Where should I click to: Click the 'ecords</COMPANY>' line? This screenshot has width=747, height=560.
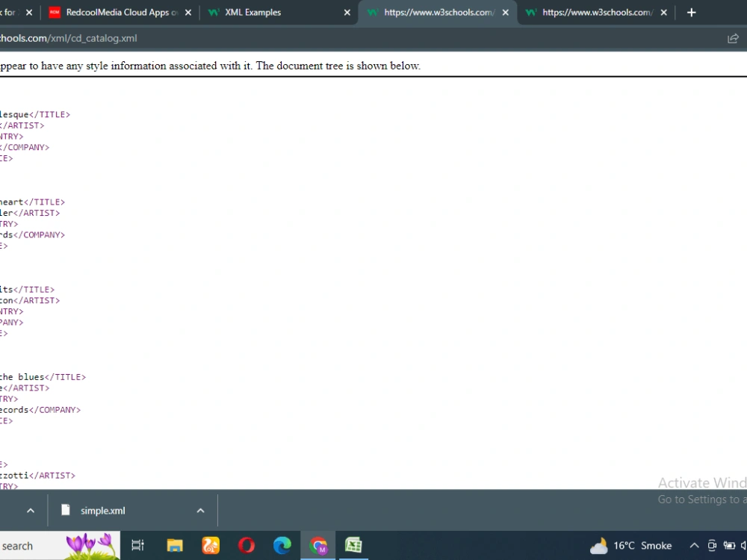pos(40,410)
